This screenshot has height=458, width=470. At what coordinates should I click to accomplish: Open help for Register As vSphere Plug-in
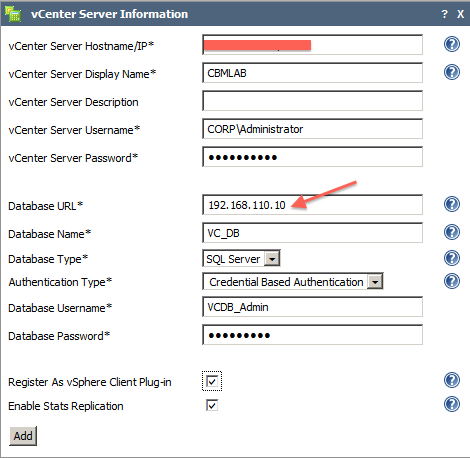(x=452, y=380)
